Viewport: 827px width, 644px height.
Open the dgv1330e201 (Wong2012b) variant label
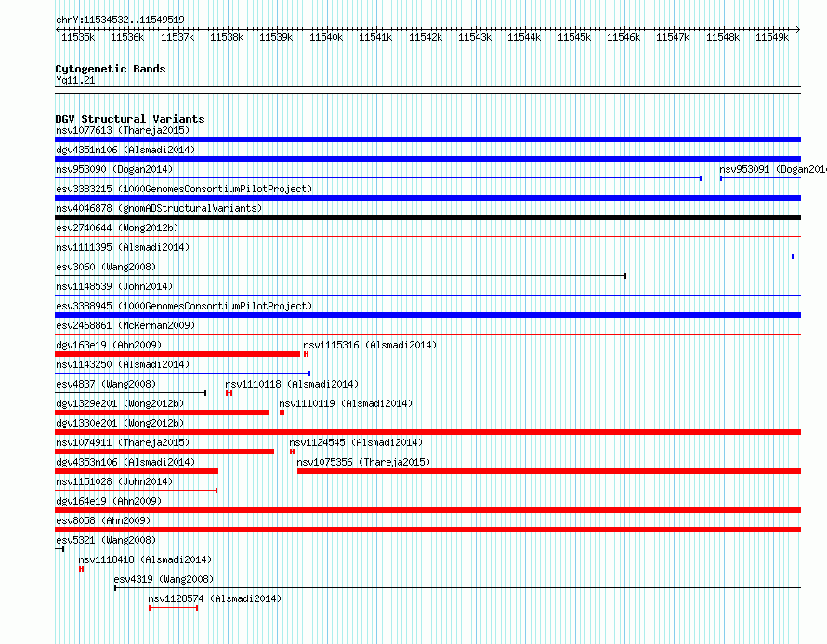[120, 423]
